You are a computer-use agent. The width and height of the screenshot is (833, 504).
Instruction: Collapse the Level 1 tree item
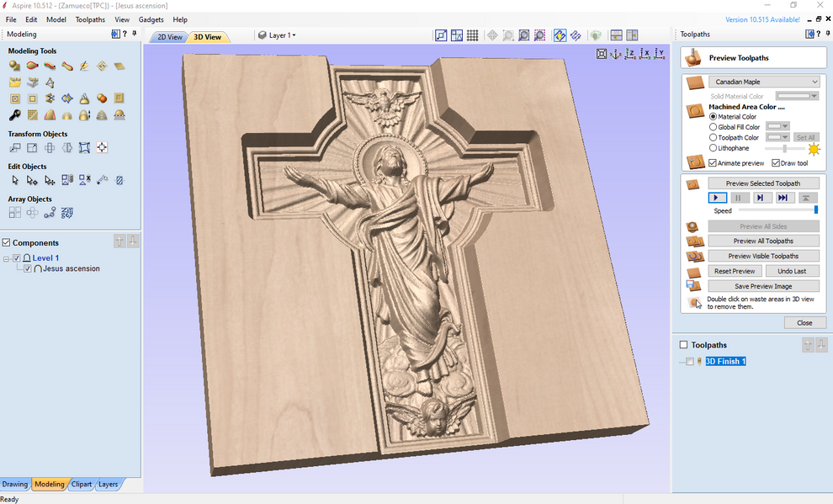tap(6, 257)
